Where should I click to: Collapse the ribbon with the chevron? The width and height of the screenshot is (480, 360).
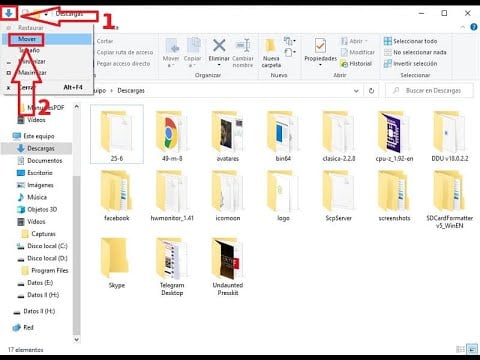pos(463,27)
